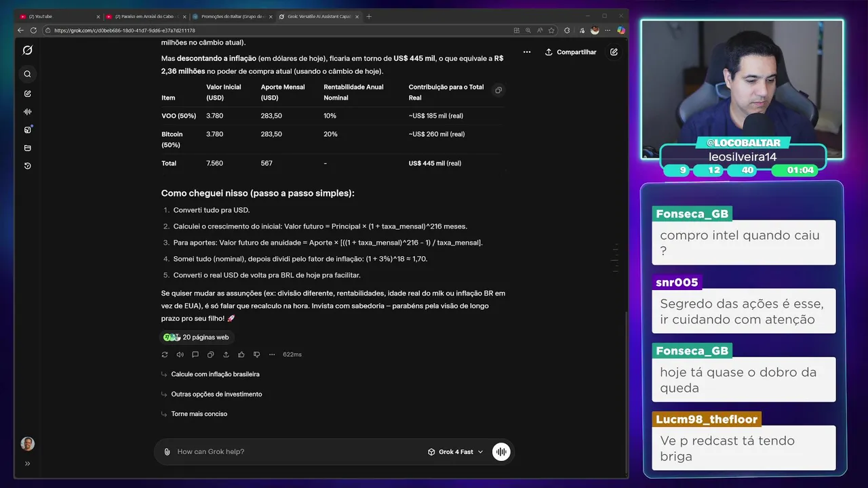Viewport: 868px width, 488px height.
Task: Open the three-dot menu beside Compartilhar
Action: point(527,52)
